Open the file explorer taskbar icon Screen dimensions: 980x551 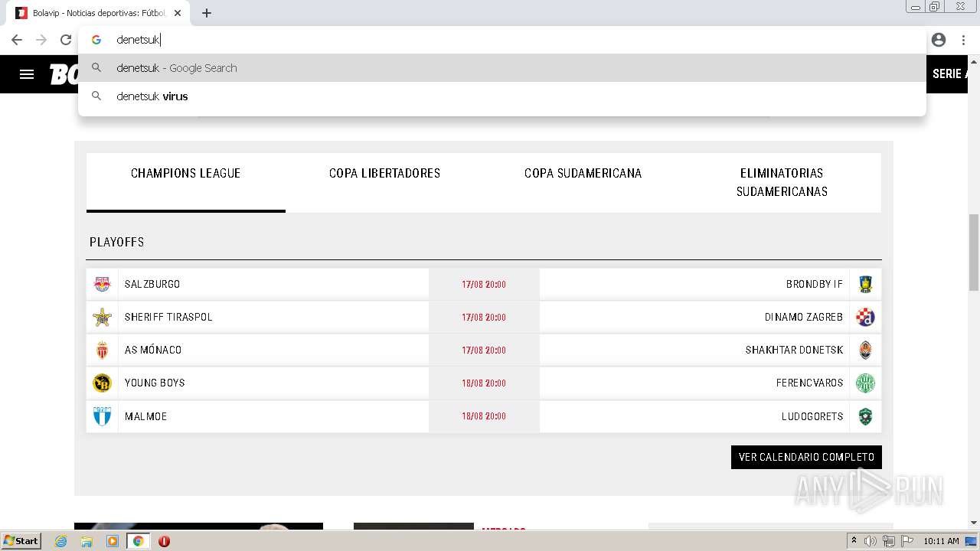87,541
